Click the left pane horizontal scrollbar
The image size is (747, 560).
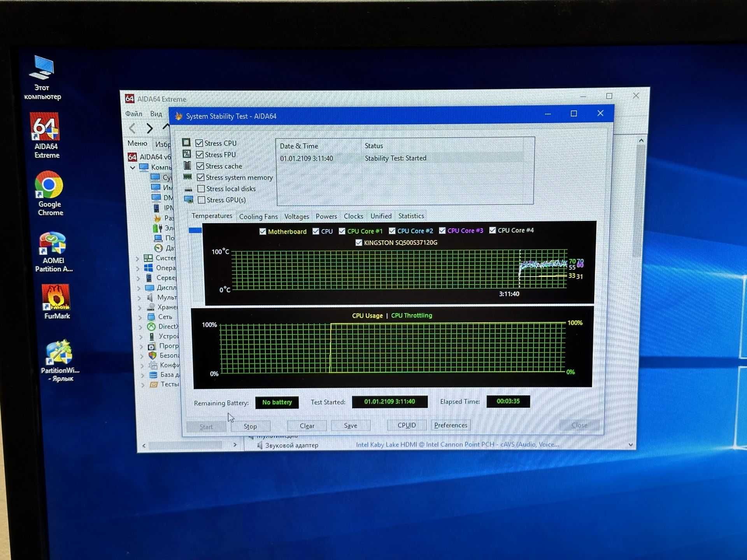point(185,445)
